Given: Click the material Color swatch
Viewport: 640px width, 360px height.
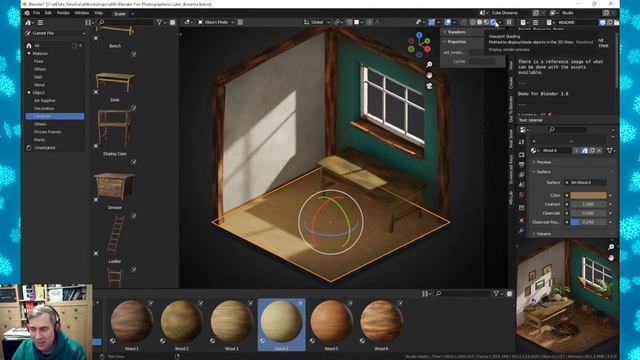Looking at the screenshot, I should [588, 195].
